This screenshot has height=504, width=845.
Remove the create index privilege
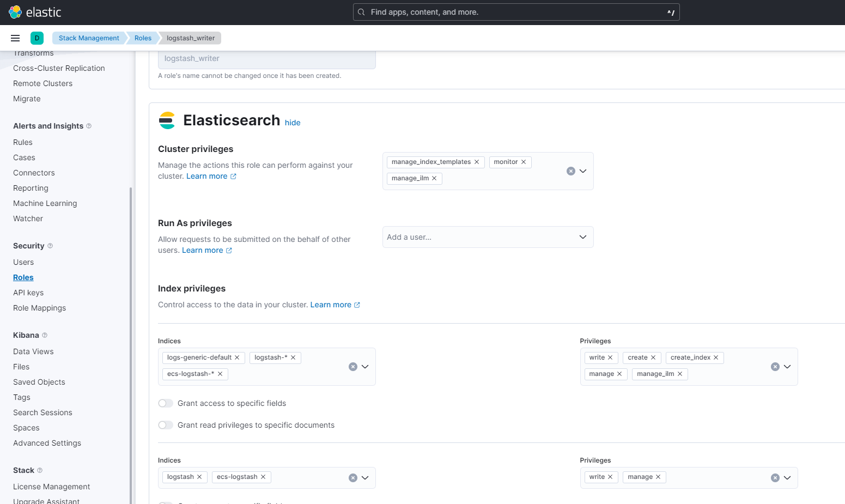point(653,357)
